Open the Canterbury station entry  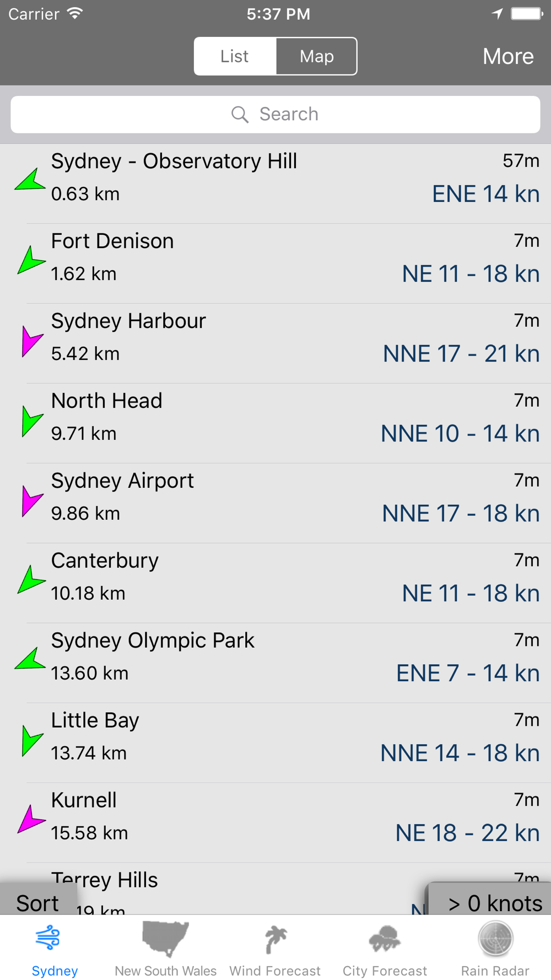click(x=275, y=583)
